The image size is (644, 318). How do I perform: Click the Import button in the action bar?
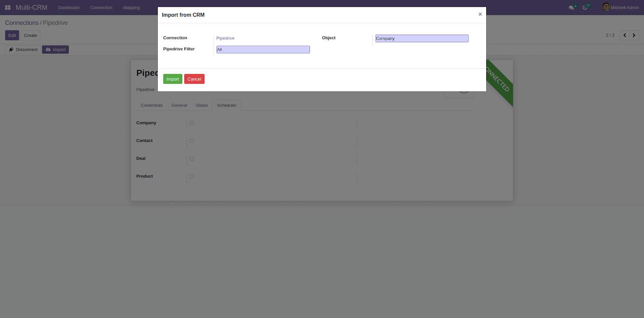tap(56, 50)
